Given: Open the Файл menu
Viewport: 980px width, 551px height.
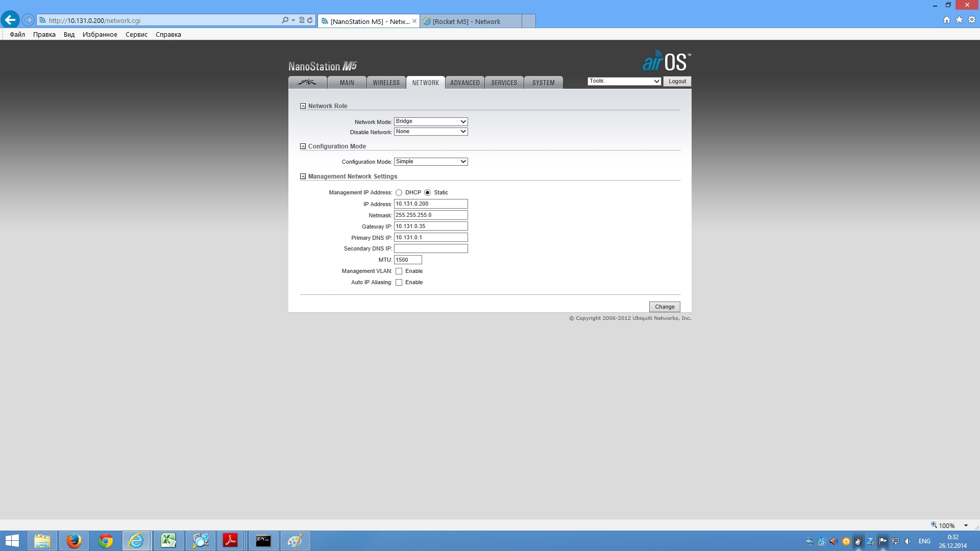Looking at the screenshot, I should click(17, 35).
